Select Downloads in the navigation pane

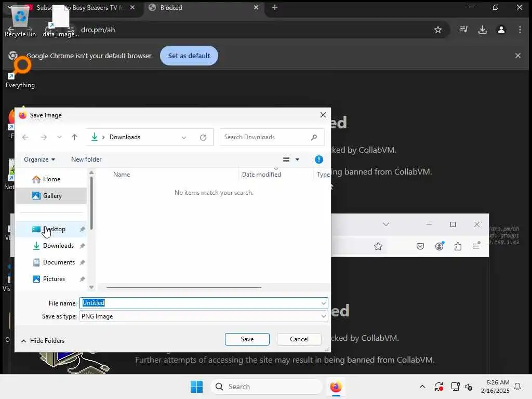51,246
